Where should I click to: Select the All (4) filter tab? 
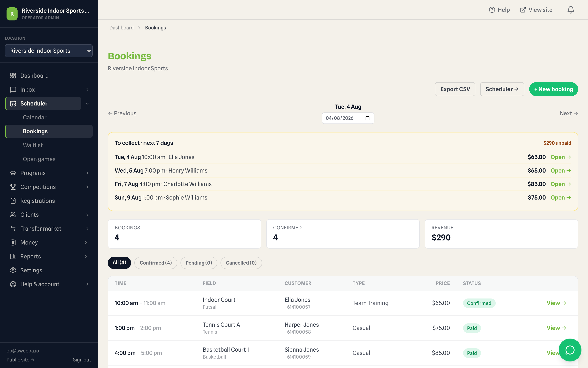coord(119,263)
